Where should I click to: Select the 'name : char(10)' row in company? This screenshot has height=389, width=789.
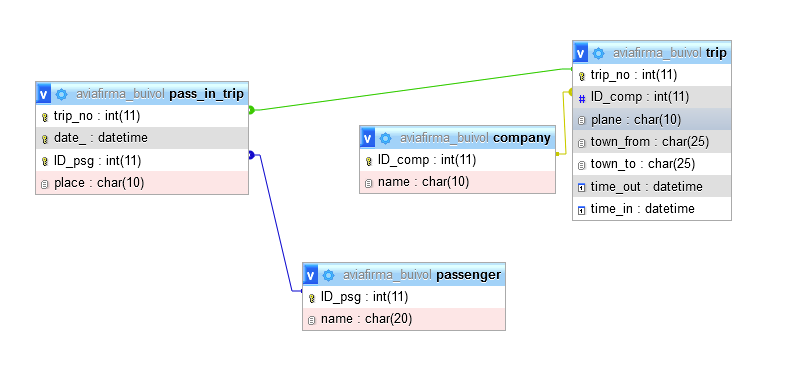coord(457,182)
